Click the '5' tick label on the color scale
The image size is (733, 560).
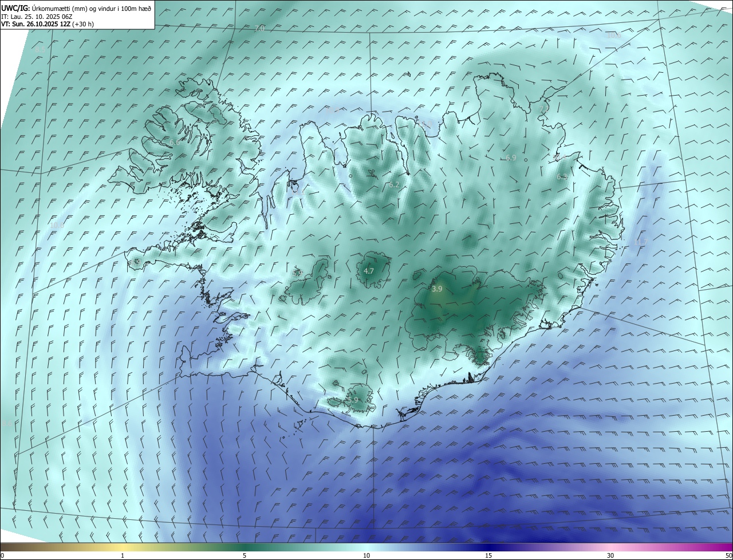click(x=245, y=555)
